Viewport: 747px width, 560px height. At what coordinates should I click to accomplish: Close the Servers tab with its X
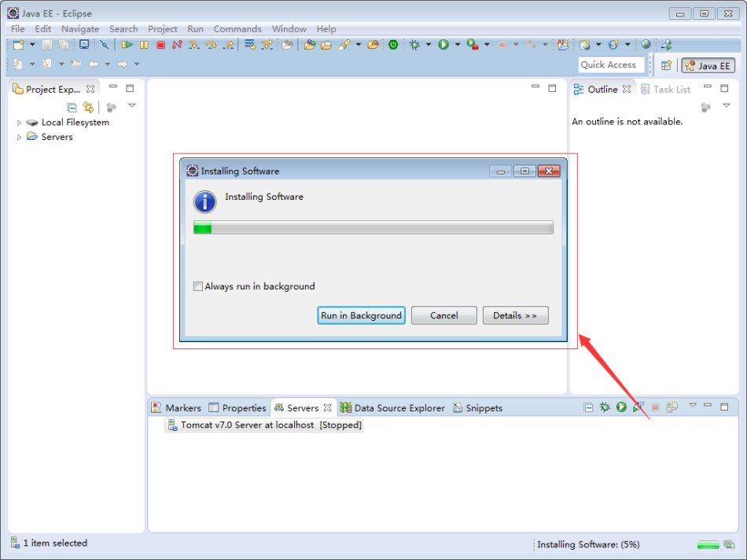(327, 407)
